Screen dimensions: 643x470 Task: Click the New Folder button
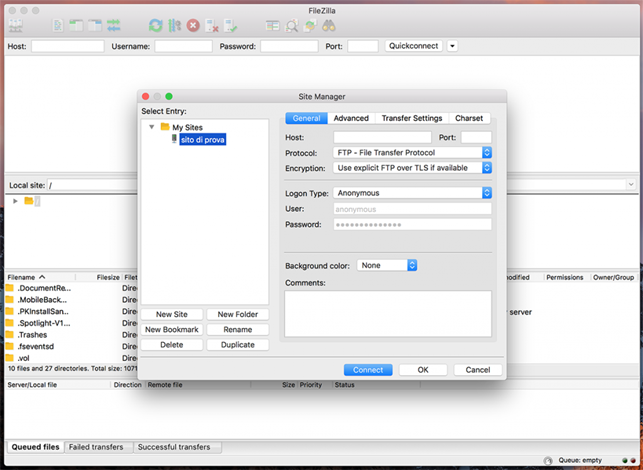coord(237,314)
